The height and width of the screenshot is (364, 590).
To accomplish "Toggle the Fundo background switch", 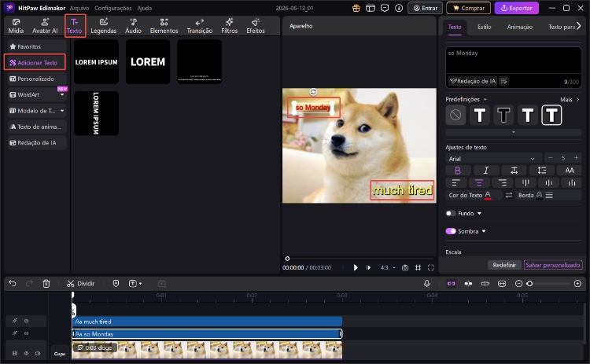I will (x=451, y=213).
